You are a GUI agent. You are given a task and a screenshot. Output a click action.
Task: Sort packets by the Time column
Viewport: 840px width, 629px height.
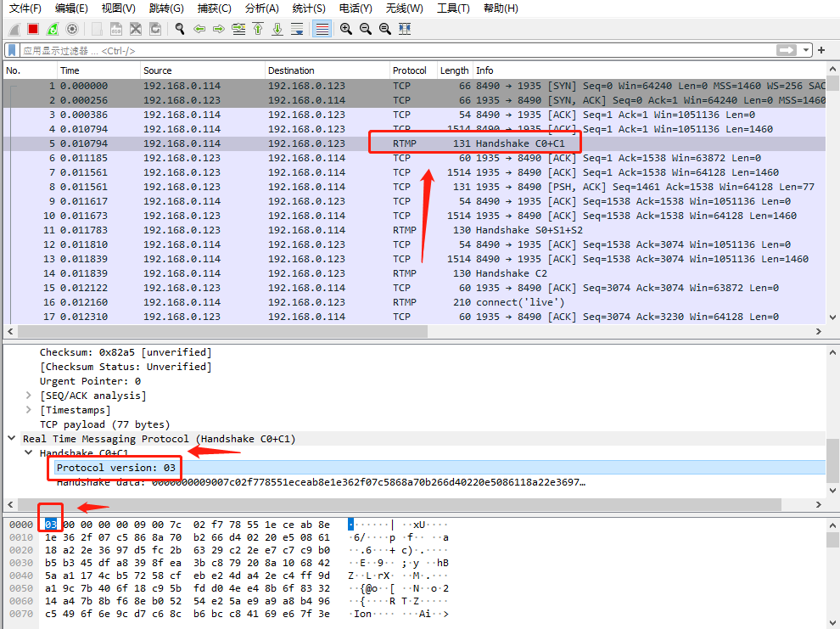click(98, 70)
